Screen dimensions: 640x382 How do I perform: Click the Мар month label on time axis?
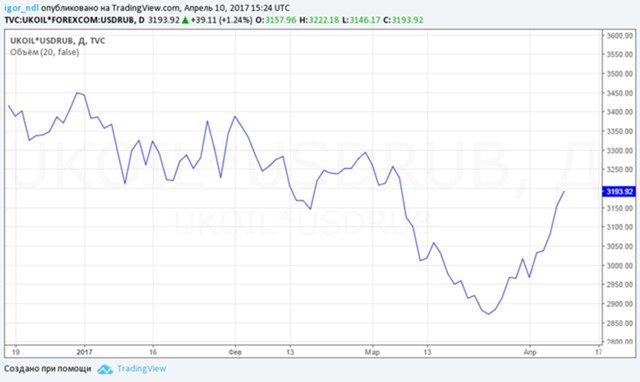coord(372,352)
